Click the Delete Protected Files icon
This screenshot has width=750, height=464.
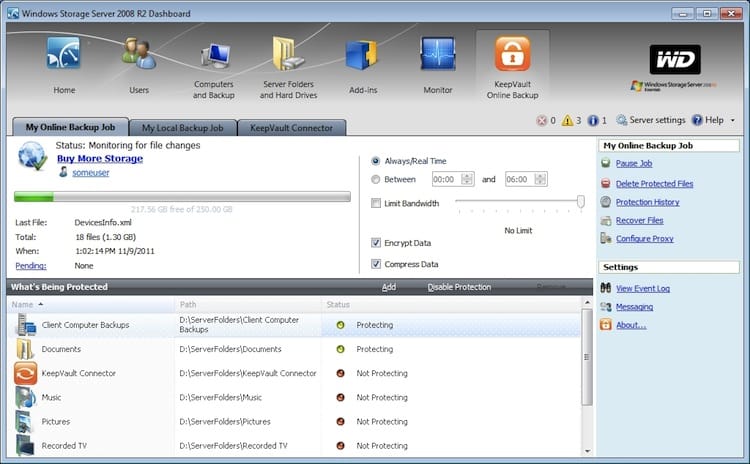point(606,183)
